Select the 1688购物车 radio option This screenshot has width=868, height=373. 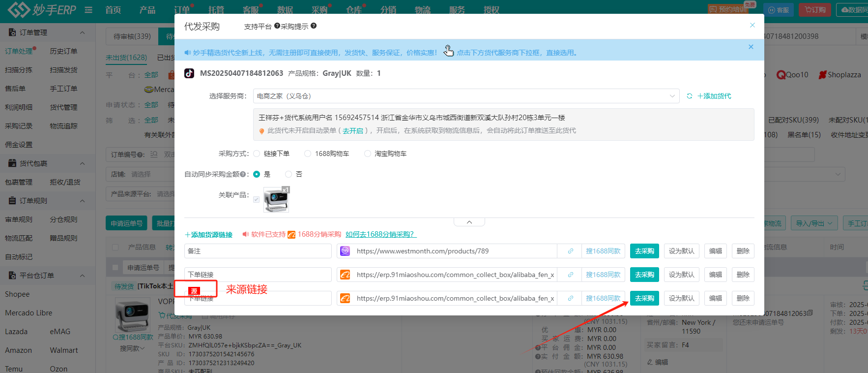pos(308,154)
